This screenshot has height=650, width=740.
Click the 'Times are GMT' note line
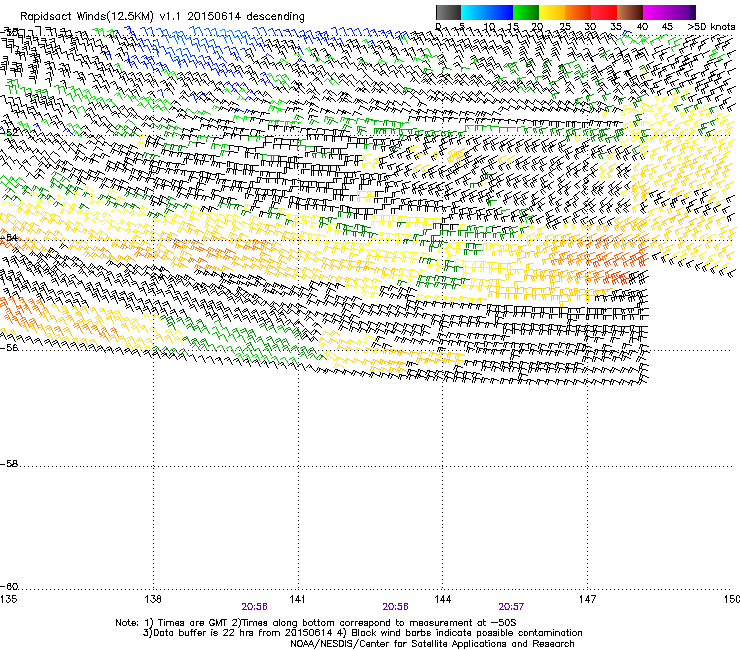click(315, 623)
